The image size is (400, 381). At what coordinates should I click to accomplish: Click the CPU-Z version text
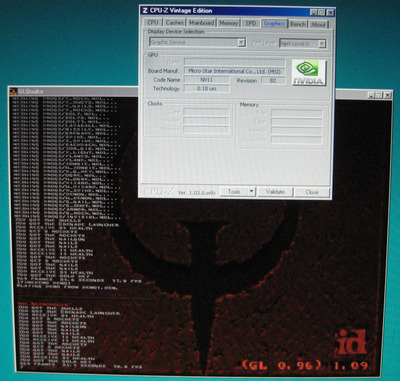pos(197,193)
